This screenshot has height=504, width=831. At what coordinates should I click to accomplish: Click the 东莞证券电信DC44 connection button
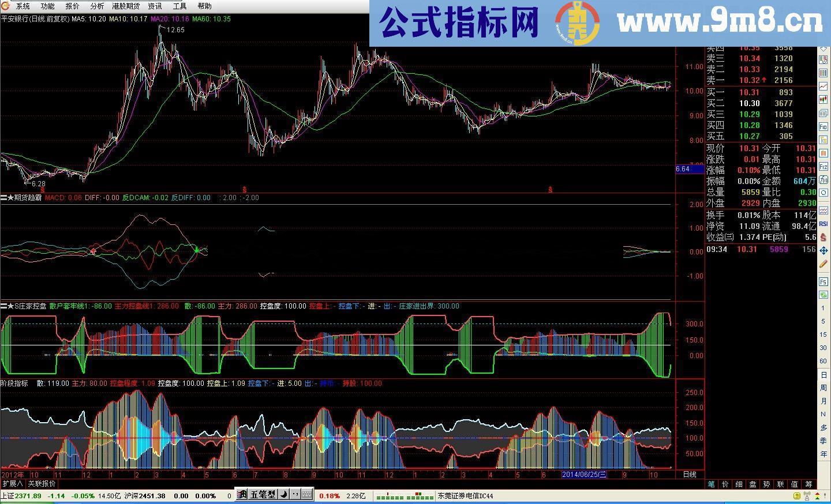click(x=465, y=495)
